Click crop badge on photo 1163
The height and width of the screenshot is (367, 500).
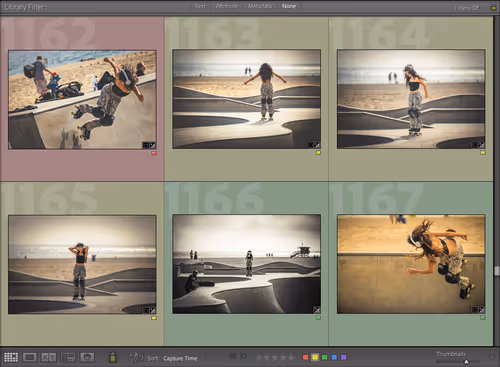310,144
